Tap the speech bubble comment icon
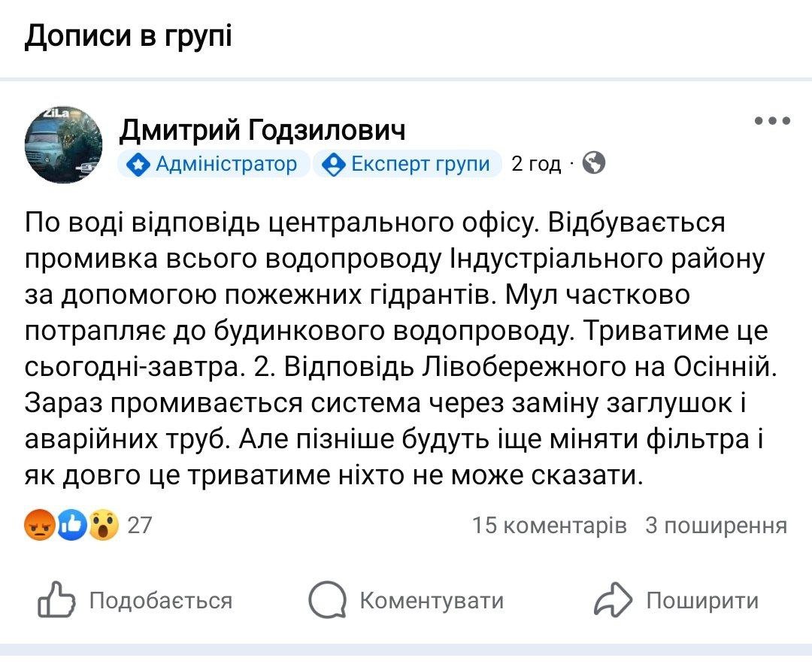Screen dimensions: 812x667 click(x=327, y=602)
